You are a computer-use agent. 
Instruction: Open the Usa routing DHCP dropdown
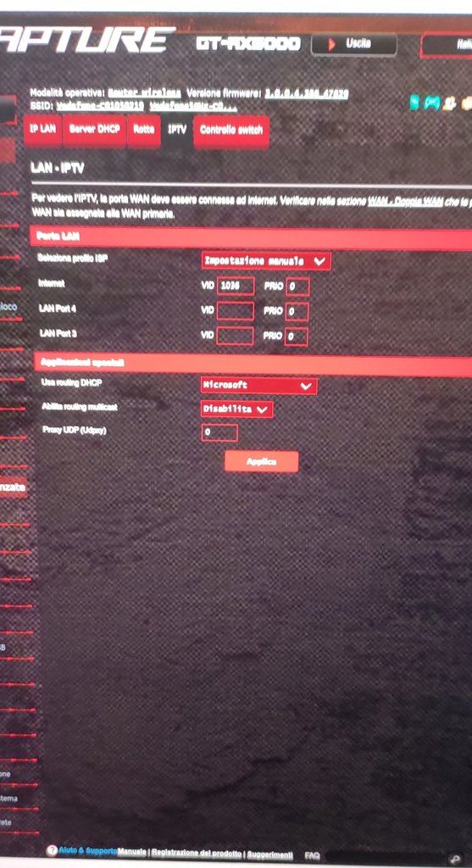(x=259, y=386)
